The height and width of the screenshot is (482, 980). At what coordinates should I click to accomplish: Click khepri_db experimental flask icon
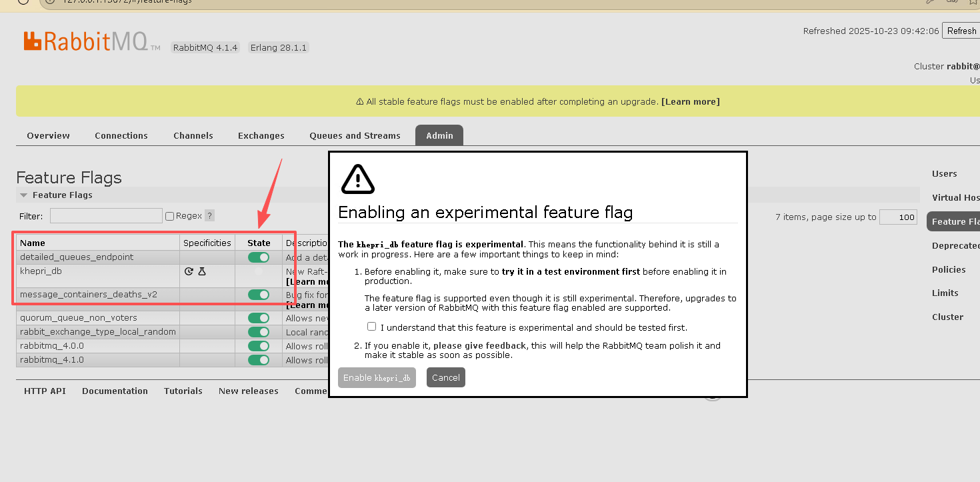pyautogui.click(x=202, y=271)
